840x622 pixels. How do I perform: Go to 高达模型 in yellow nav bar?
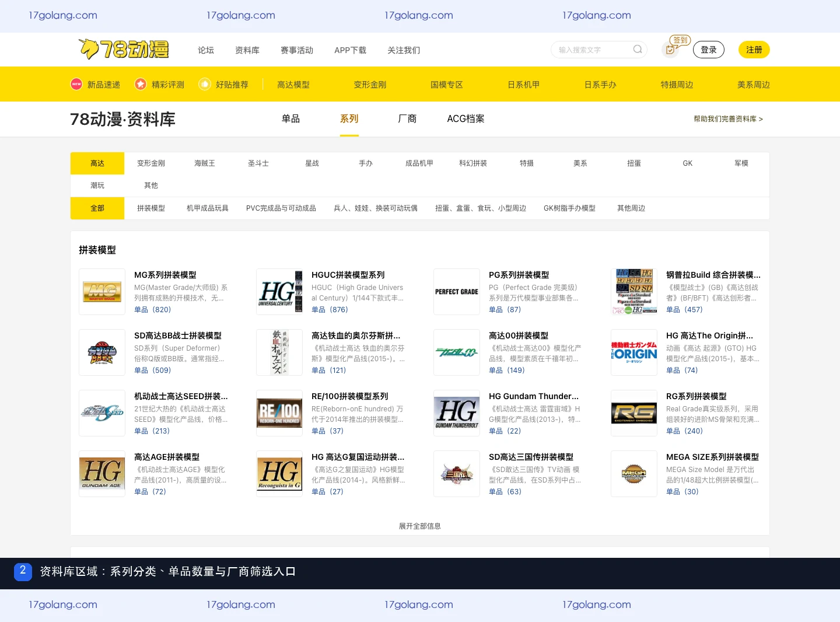(x=293, y=85)
